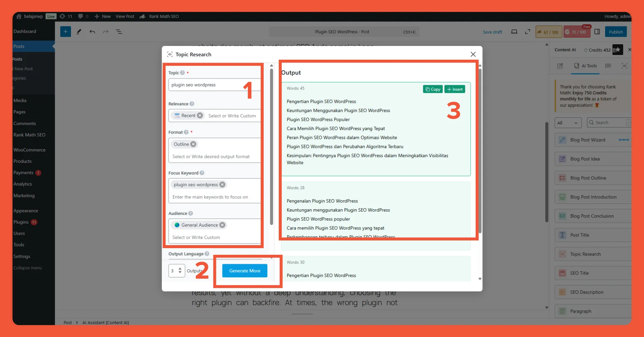Click the help icon next to Topic
This screenshot has height=337, width=644.
182,73
